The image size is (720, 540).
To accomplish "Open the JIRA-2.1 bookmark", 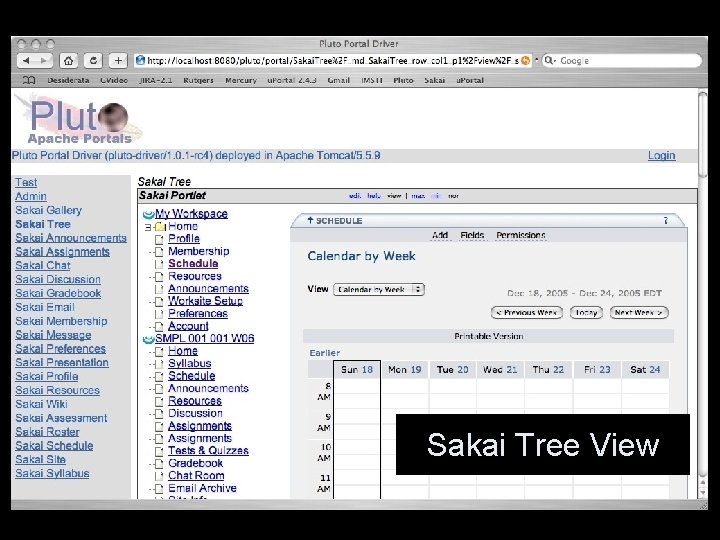I will pos(156,80).
